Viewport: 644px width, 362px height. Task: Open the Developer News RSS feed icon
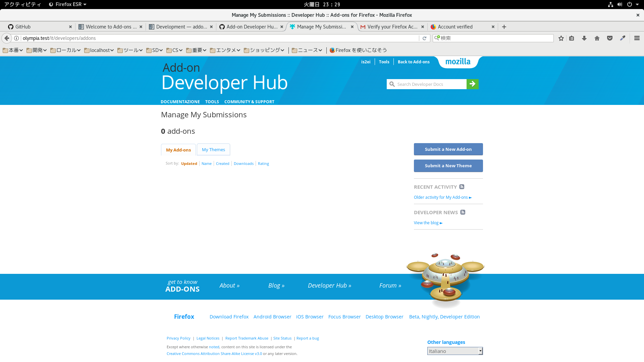(x=463, y=212)
